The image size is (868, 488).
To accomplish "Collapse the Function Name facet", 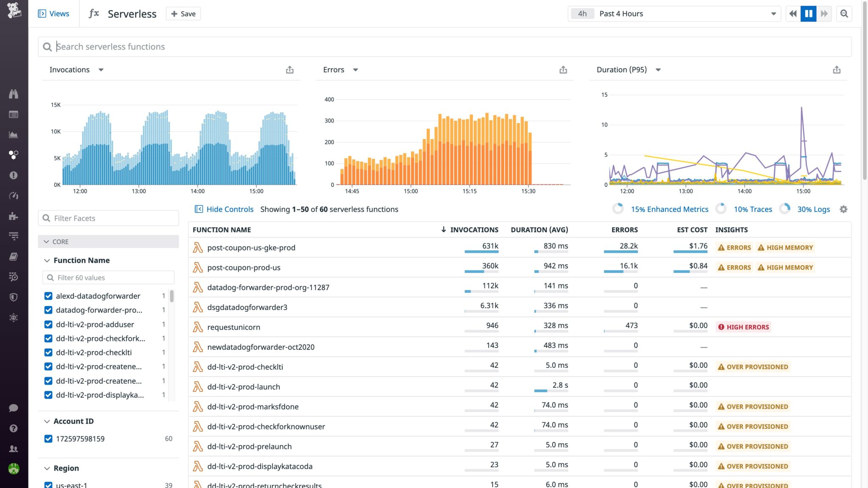I will coord(47,261).
